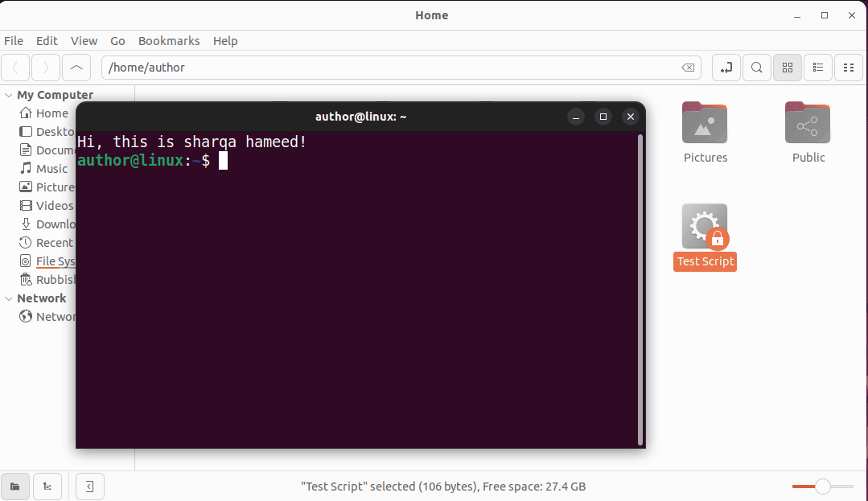Open the File menu
The height and width of the screenshot is (501, 868).
(x=14, y=41)
